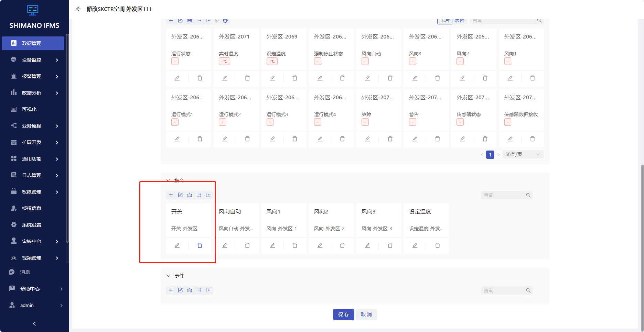Expand the 业务流程 submenu arrow
Screen dimensions: 644x332
click(57, 126)
